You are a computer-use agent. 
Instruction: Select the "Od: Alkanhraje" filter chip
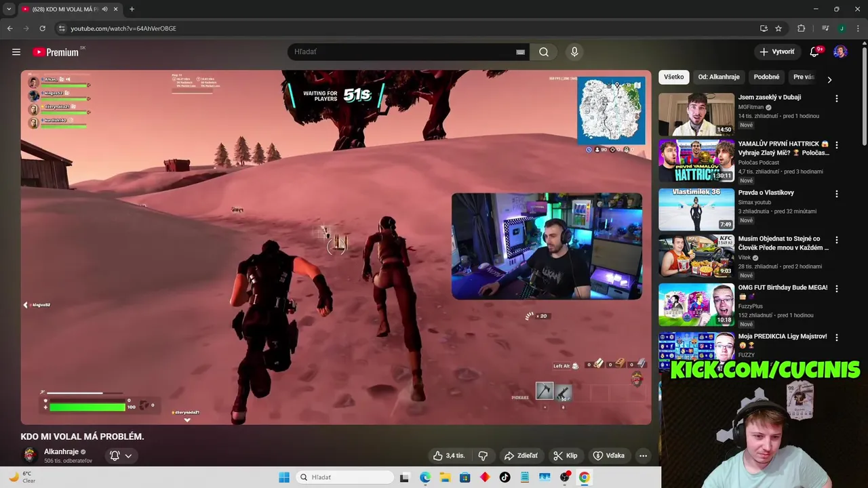point(719,77)
